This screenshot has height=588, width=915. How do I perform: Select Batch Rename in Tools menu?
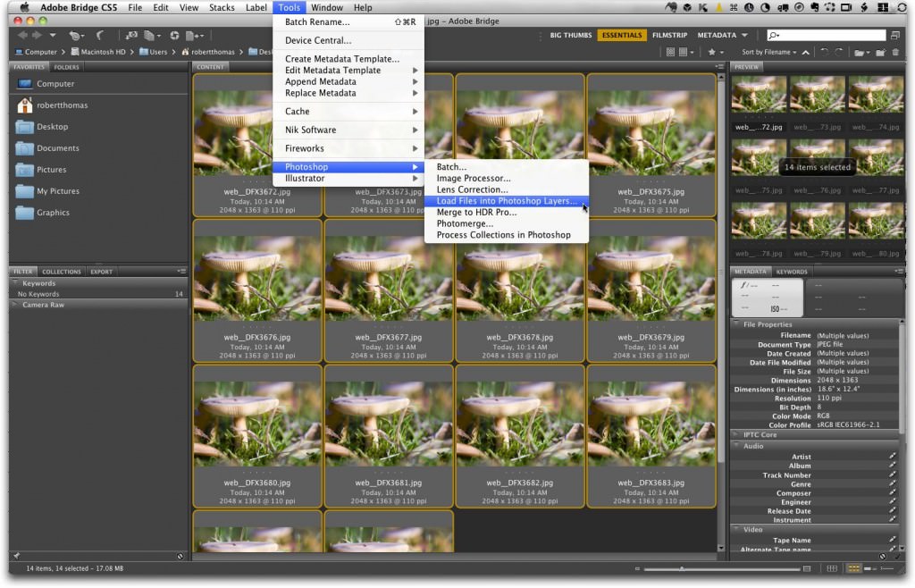tap(349, 22)
